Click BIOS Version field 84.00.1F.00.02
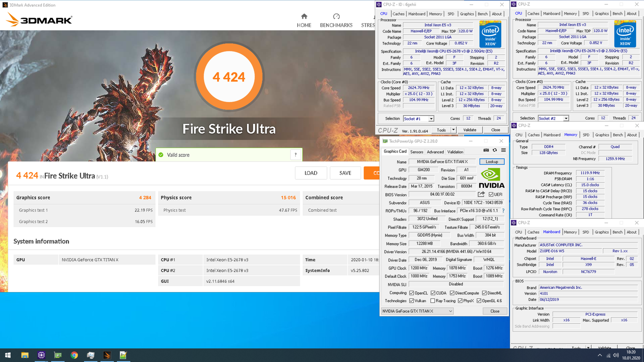 pos(442,194)
